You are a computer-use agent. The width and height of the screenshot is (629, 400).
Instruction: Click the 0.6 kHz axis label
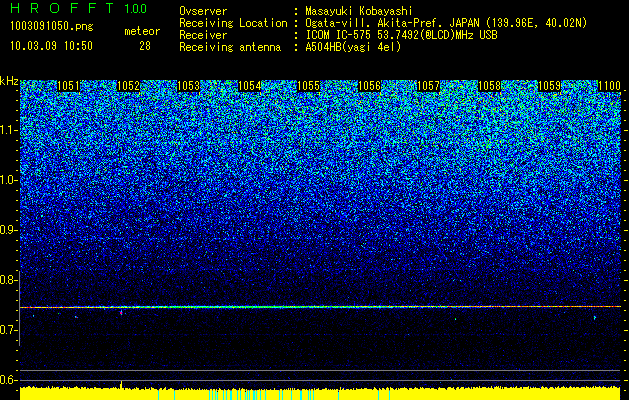coord(8,380)
